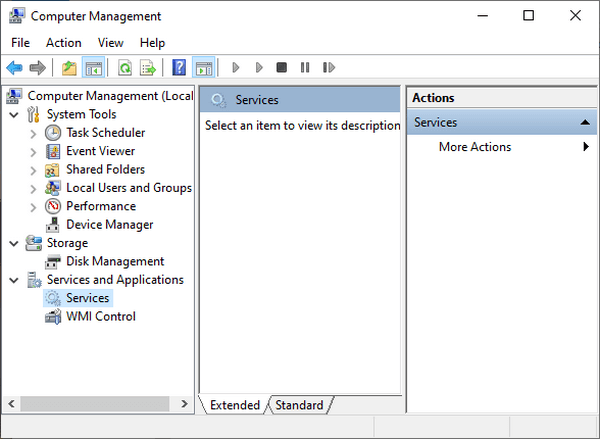Expand the Event Viewer node
The width and height of the screenshot is (600, 439).
click(33, 152)
